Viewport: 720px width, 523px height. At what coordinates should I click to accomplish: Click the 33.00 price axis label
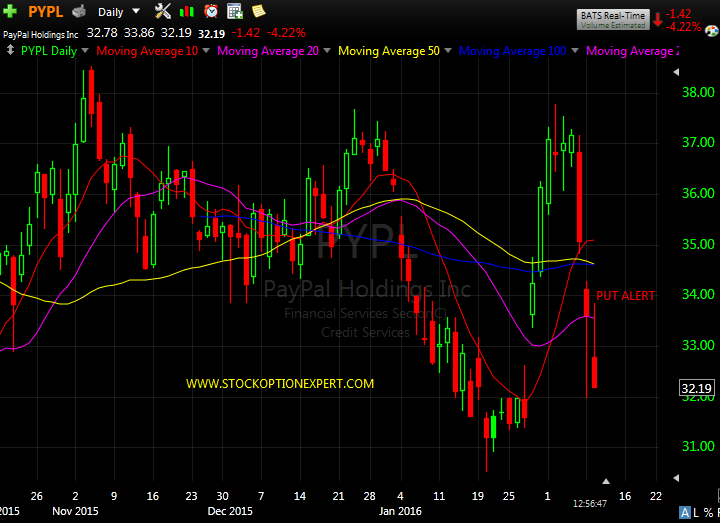tap(698, 345)
